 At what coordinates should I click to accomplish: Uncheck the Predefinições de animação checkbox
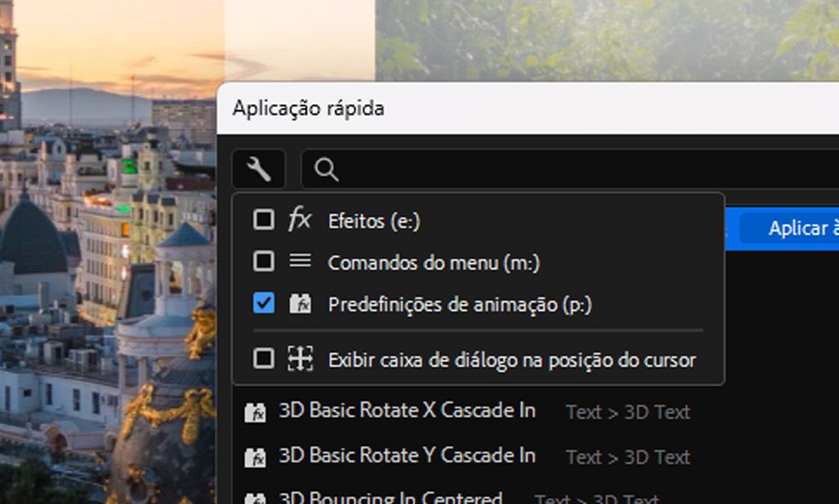tap(264, 303)
